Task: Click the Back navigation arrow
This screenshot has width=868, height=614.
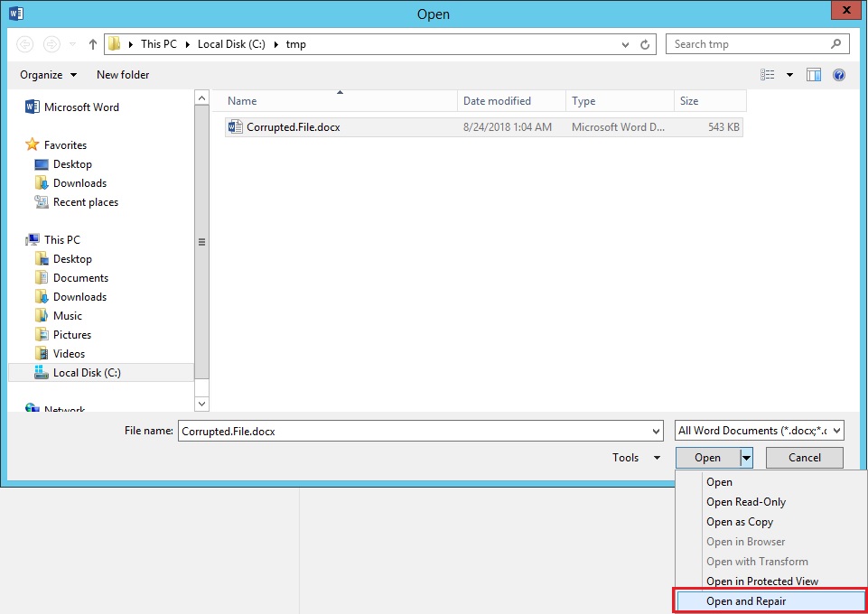Action: 25,44
